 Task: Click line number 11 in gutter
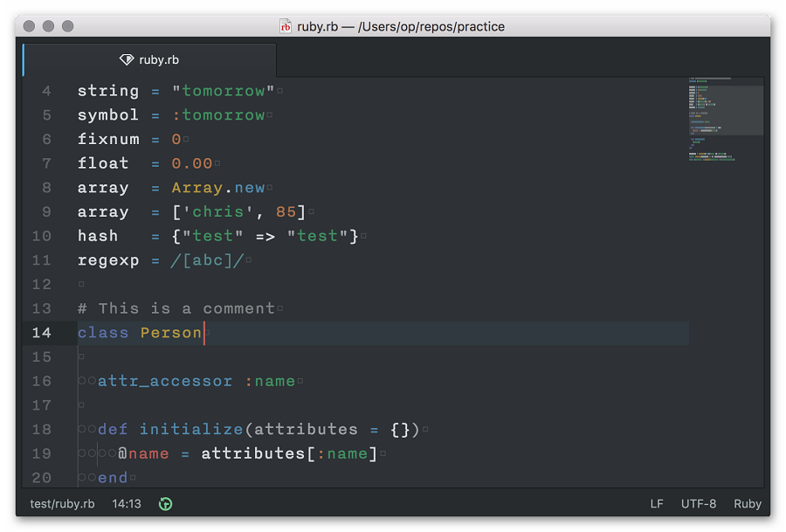(42, 260)
